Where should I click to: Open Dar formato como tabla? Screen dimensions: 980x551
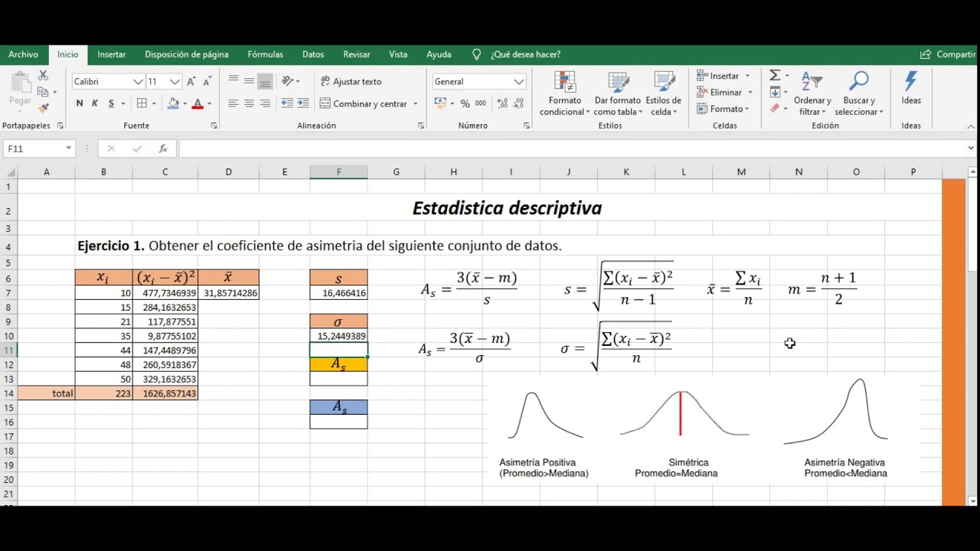617,93
